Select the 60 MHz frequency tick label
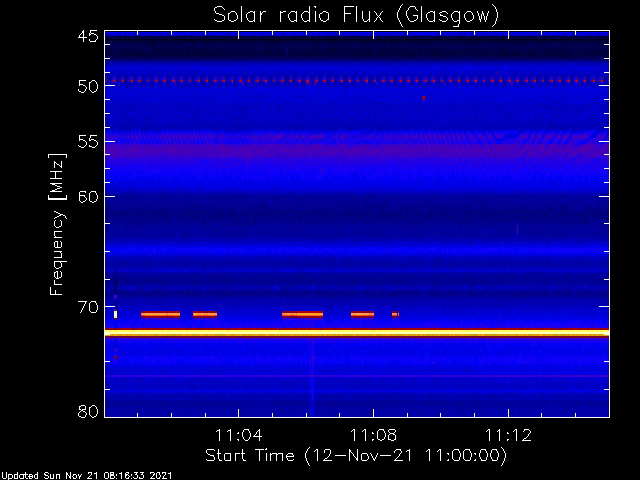This screenshot has width=640, height=480. click(88, 196)
